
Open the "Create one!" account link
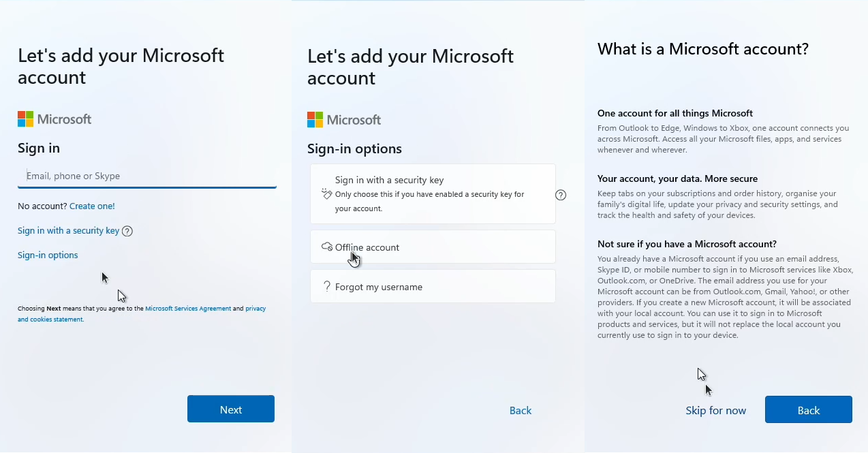coord(92,206)
